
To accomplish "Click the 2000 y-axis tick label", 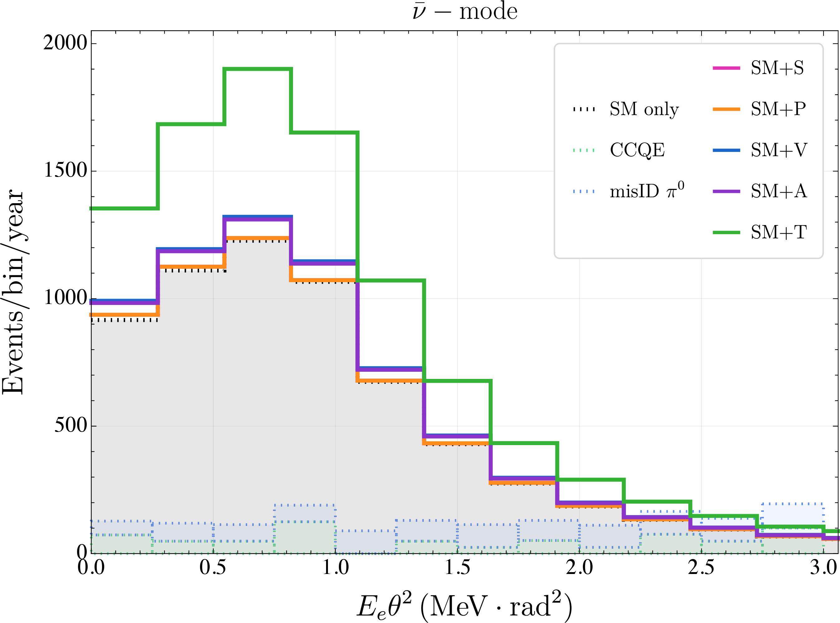I will [x=65, y=43].
